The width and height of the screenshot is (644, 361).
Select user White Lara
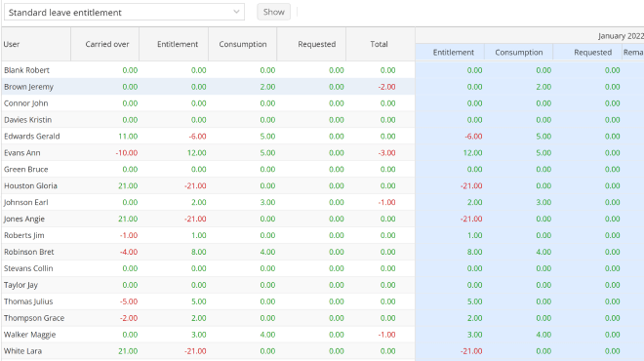coord(22,351)
